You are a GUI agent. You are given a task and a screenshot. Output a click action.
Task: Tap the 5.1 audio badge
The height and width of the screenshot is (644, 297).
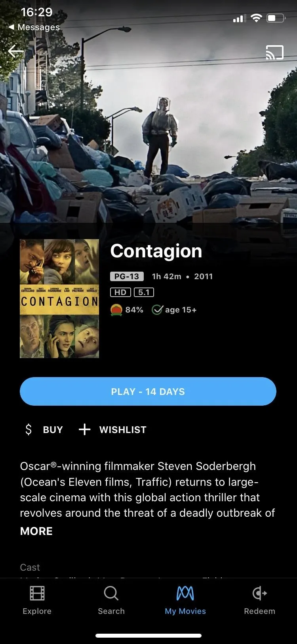(x=144, y=292)
